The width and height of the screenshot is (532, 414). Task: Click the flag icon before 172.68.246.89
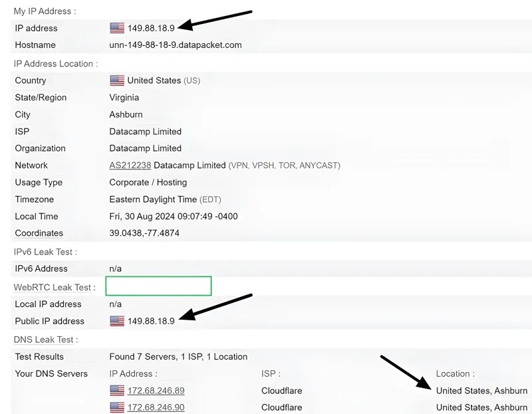117,390
